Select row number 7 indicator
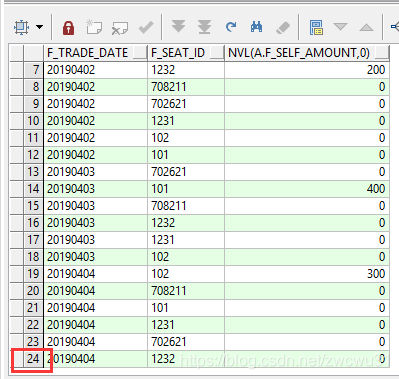This screenshot has height=379, width=399. point(33,70)
